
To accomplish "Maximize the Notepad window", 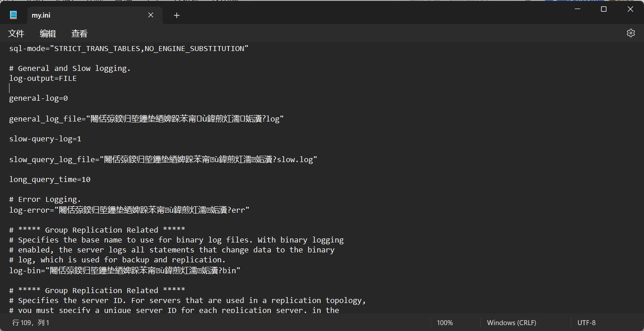I will click(603, 9).
